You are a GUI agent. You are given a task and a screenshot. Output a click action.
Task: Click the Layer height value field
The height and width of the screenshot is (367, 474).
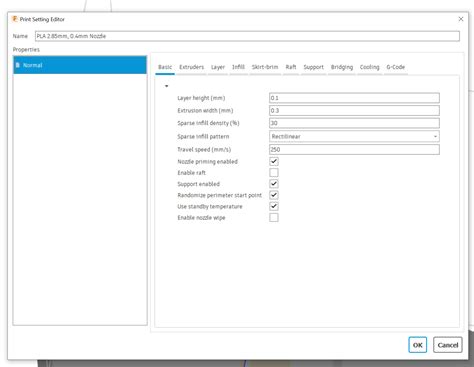point(354,98)
